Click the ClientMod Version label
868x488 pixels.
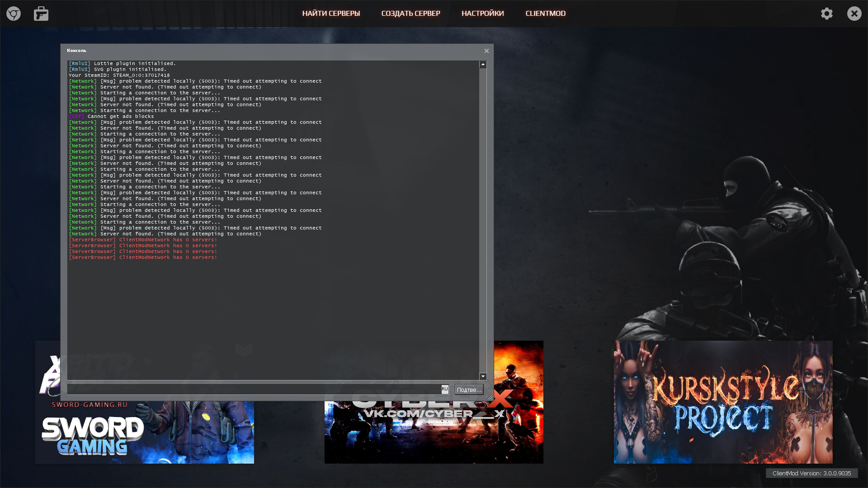(811, 473)
